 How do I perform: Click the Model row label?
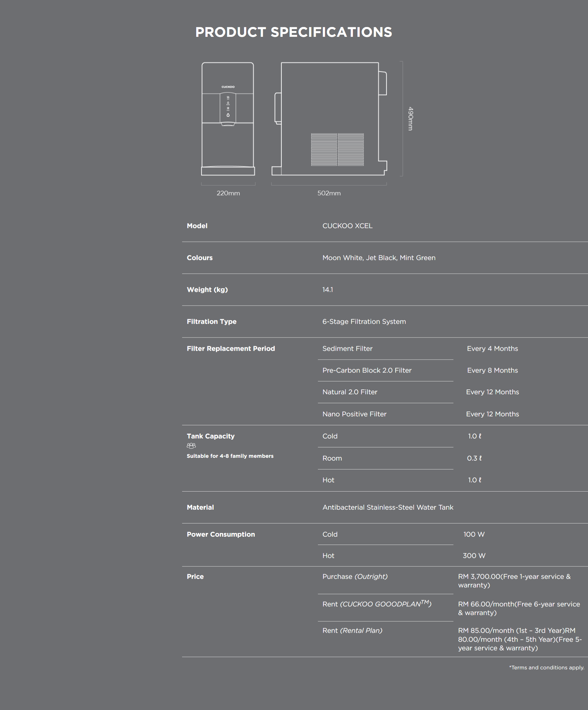197,226
